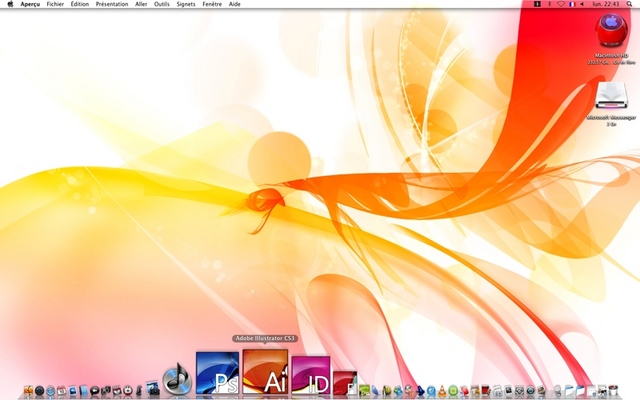The width and height of the screenshot is (640, 400).
Task: Open the Aide menu
Action: (235, 4)
